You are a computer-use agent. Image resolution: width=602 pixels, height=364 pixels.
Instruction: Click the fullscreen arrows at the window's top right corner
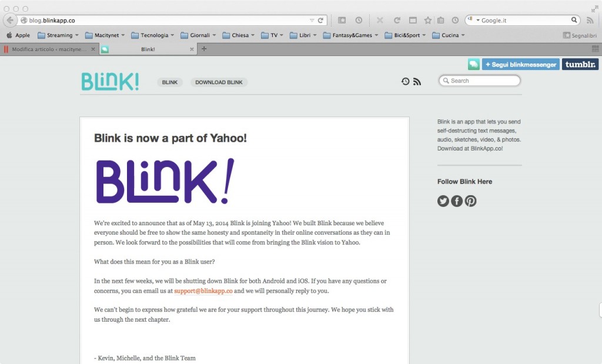pyautogui.click(x=595, y=8)
